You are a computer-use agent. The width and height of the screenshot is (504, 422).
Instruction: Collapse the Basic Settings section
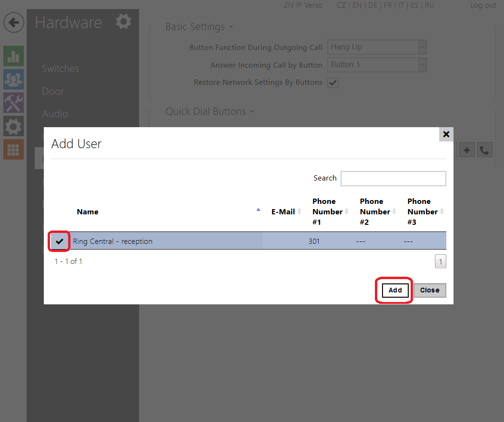coord(199,27)
